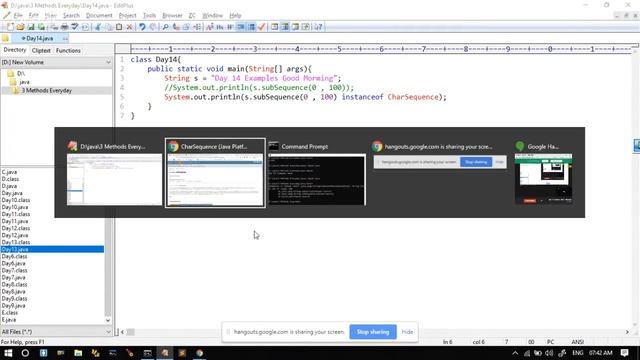This screenshot has width=640, height=360.
Task: Click the Redo arrow toolbar icon
Action: [x=153, y=27]
